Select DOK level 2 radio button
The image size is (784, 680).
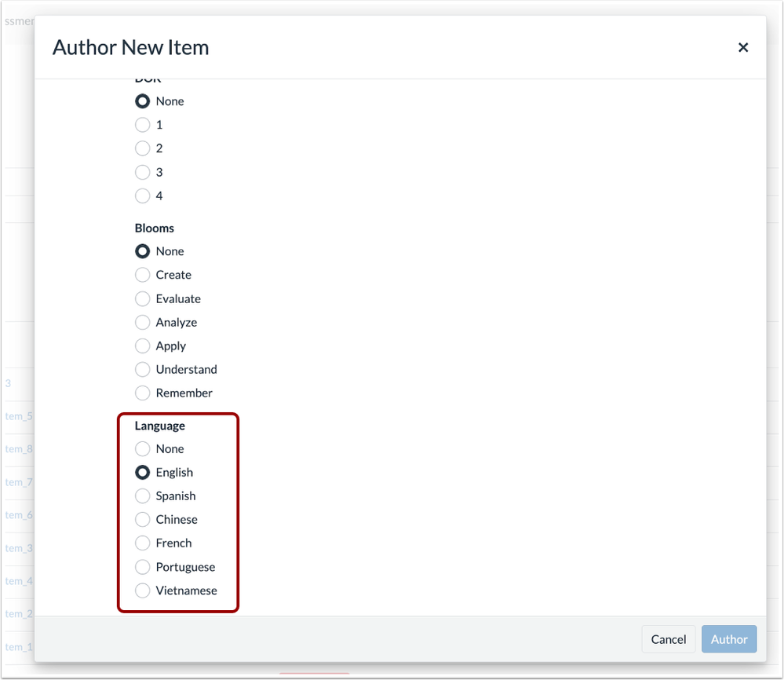pyautogui.click(x=143, y=148)
